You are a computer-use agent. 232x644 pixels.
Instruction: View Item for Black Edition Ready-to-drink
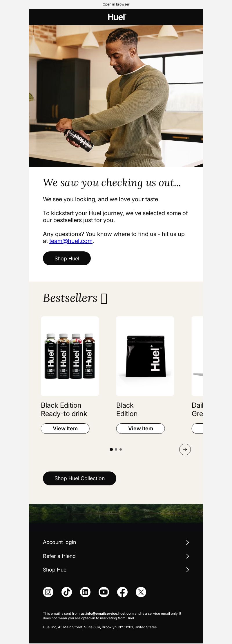(x=65, y=429)
